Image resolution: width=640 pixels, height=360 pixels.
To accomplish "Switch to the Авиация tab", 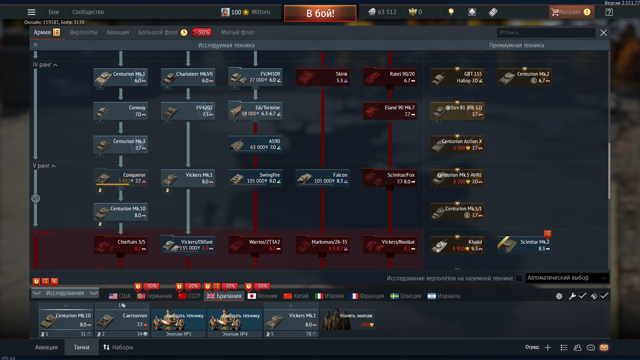I will tap(118, 32).
